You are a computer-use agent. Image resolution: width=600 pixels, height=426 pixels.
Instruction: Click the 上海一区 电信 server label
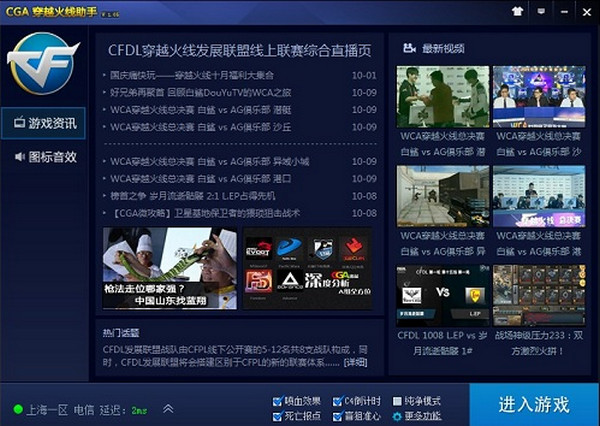tap(60, 410)
